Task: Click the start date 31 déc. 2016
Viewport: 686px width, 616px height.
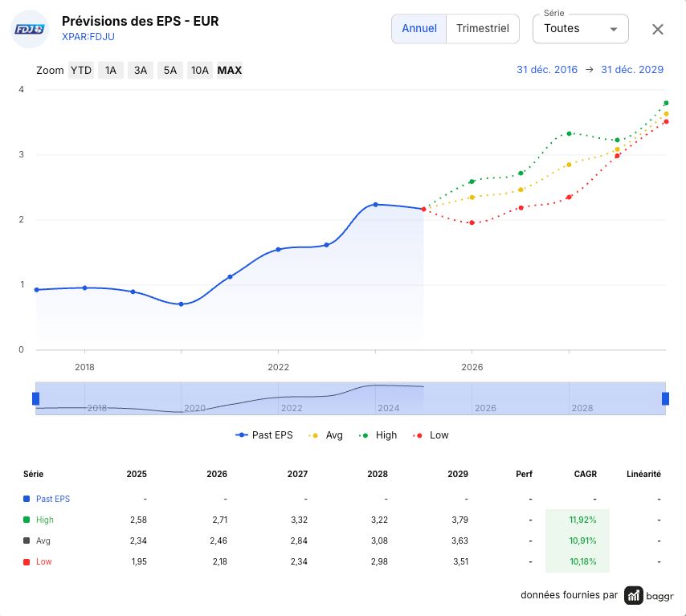Action: (547, 70)
